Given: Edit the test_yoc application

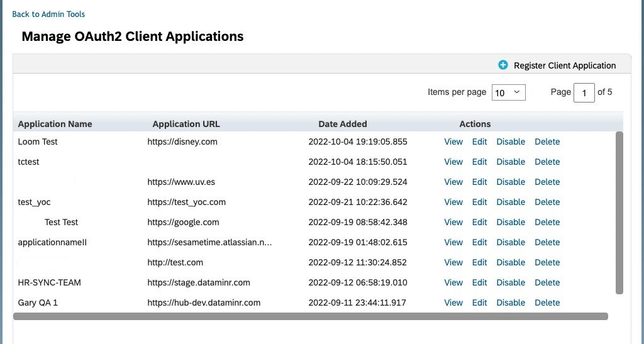Looking at the screenshot, I should [x=479, y=202].
